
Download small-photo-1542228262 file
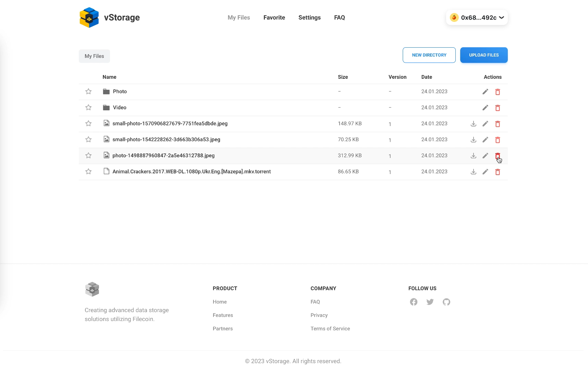click(x=473, y=140)
